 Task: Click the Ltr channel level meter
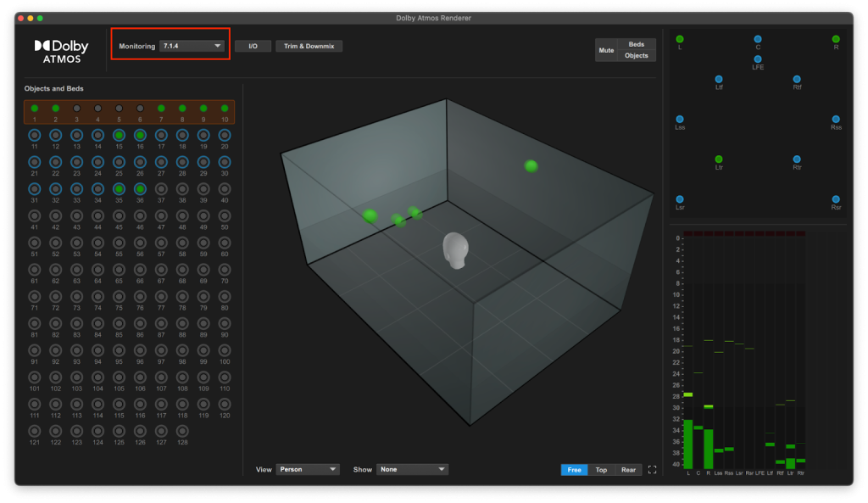click(x=791, y=351)
